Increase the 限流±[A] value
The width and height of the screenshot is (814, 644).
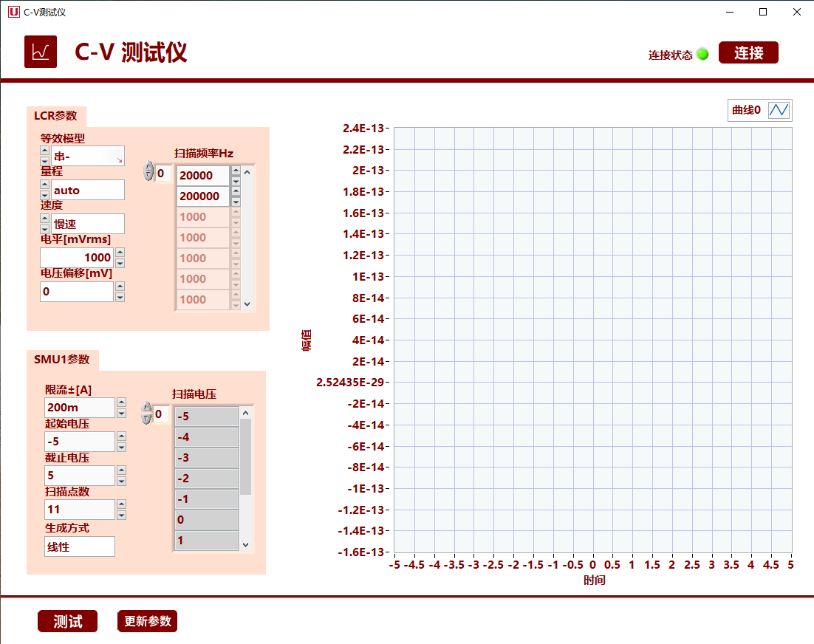click(121, 402)
